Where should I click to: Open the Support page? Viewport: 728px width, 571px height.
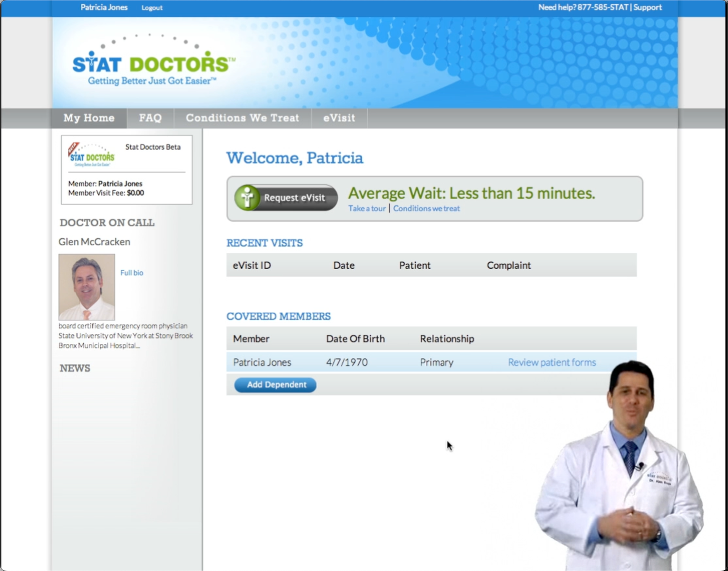[647, 7]
